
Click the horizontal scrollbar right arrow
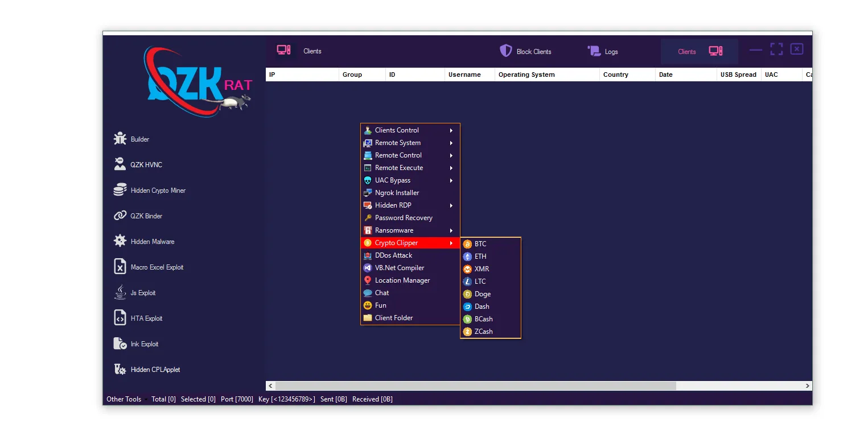click(x=807, y=386)
